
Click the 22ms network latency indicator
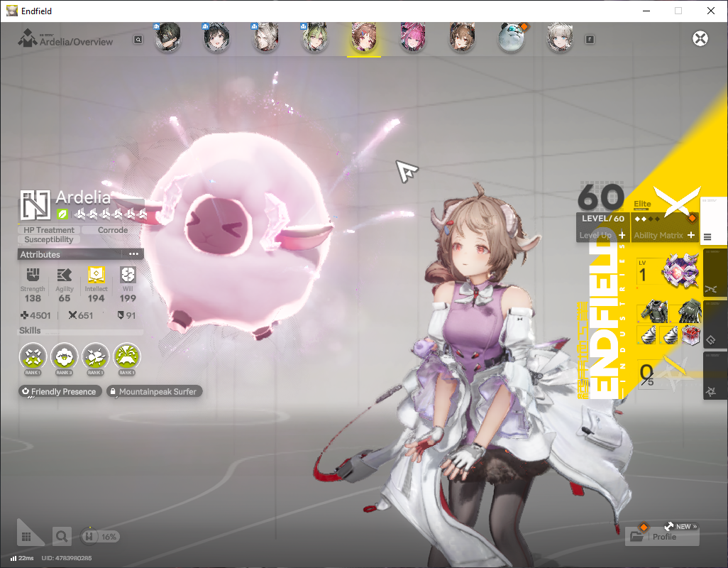pos(22,558)
